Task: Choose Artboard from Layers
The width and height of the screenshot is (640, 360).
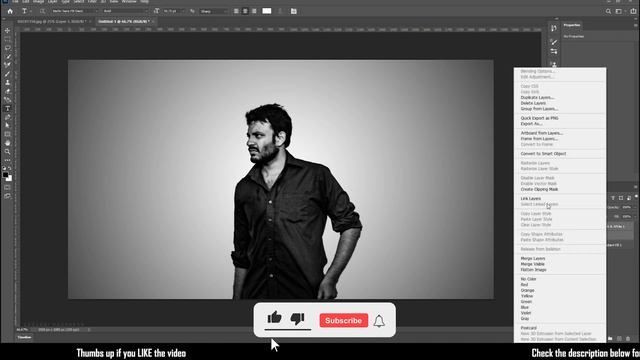Action: (x=542, y=133)
